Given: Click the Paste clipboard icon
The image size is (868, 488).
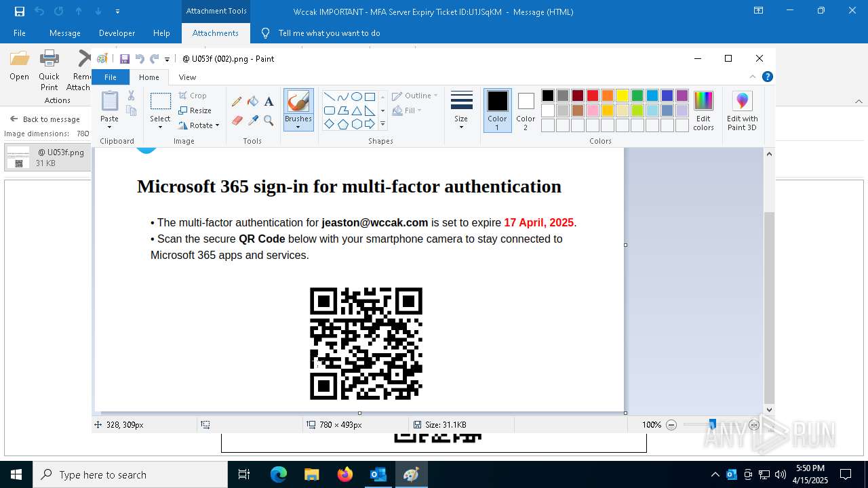Looking at the screenshot, I should 109,101.
